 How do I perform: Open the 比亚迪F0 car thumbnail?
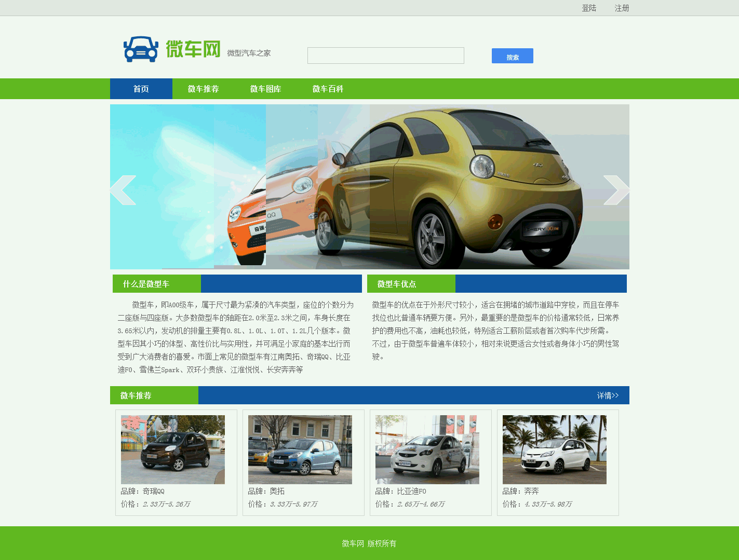tap(427, 449)
